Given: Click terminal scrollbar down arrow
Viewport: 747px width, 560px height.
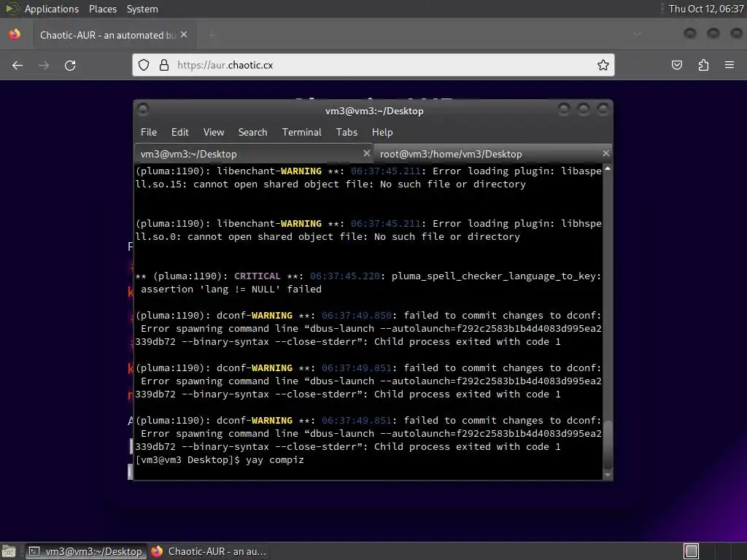Looking at the screenshot, I should 608,475.
